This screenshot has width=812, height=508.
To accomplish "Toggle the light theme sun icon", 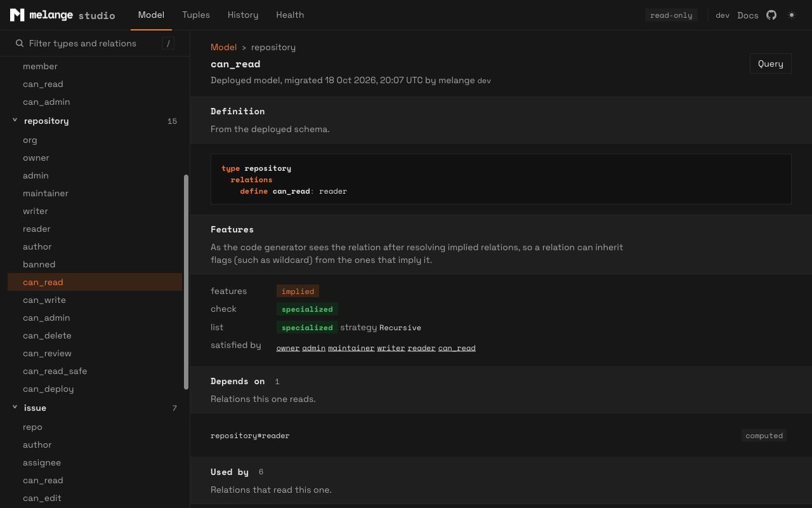I will click(792, 15).
